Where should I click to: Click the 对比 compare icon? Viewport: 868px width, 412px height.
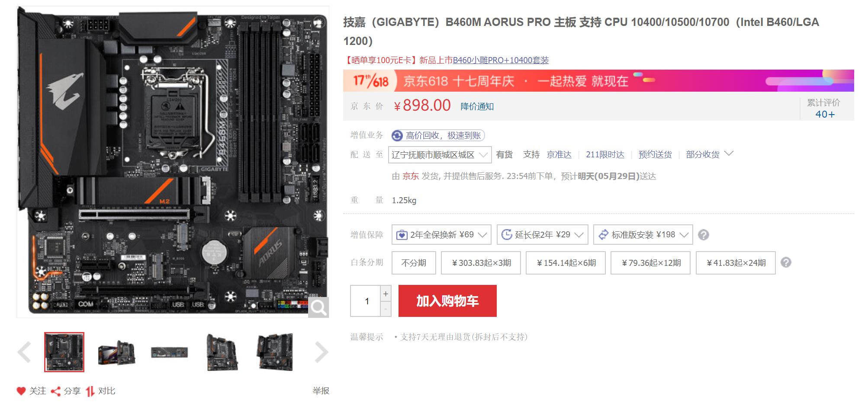90,391
